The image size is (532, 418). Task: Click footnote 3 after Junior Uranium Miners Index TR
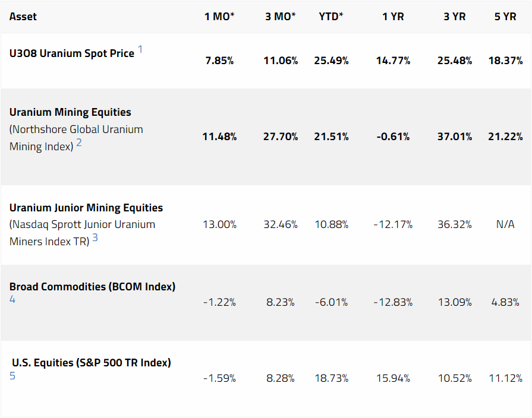coord(95,239)
